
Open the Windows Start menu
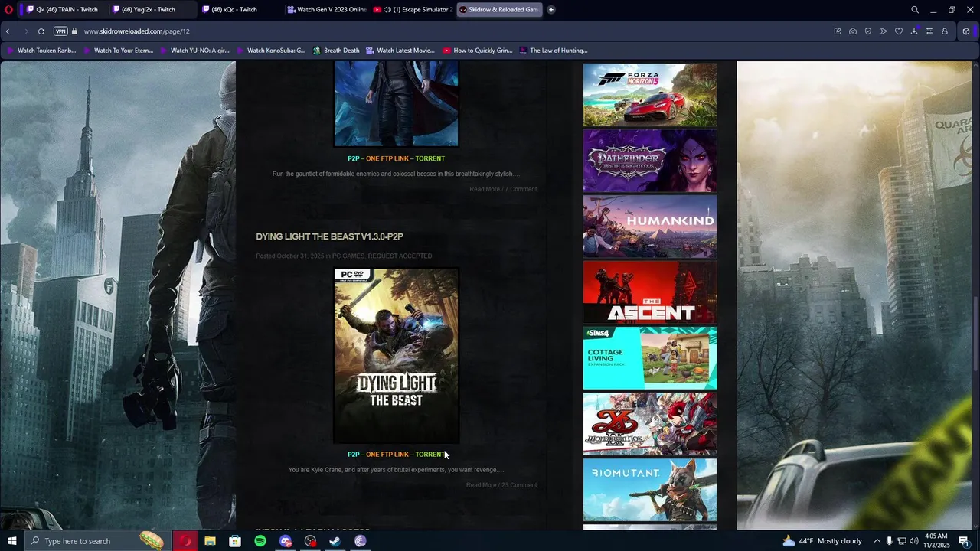(x=11, y=541)
